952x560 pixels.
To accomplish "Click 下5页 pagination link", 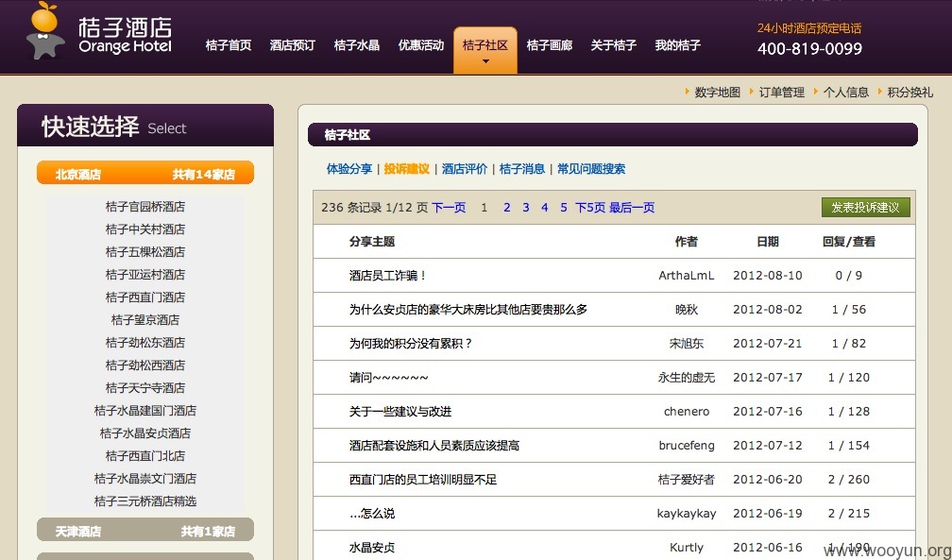I will (590, 208).
